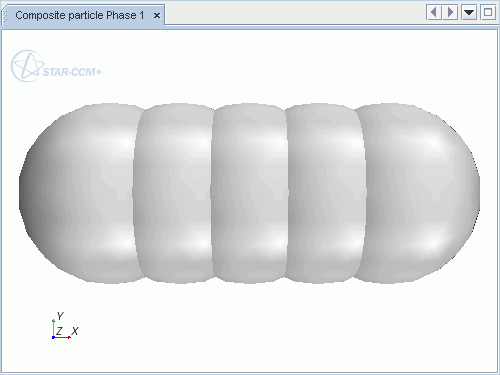Click the dotted grip handle beside tab title
The image size is (500, 375).
(x=5, y=15)
